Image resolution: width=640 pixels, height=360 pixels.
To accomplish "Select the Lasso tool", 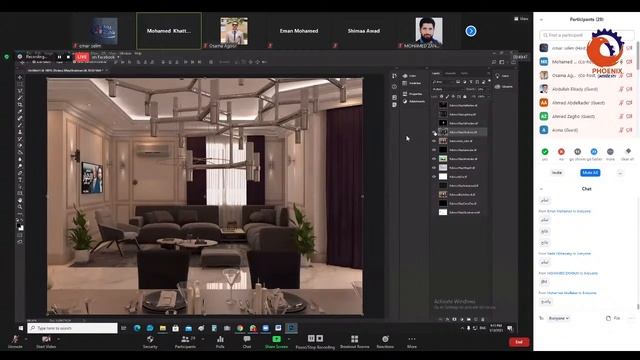I will click(20, 91).
